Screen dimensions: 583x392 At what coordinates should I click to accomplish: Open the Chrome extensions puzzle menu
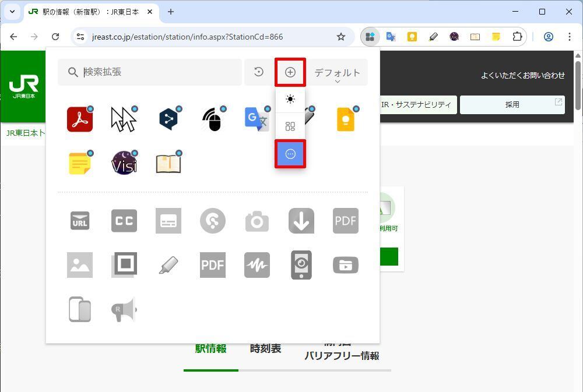tap(517, 37)
